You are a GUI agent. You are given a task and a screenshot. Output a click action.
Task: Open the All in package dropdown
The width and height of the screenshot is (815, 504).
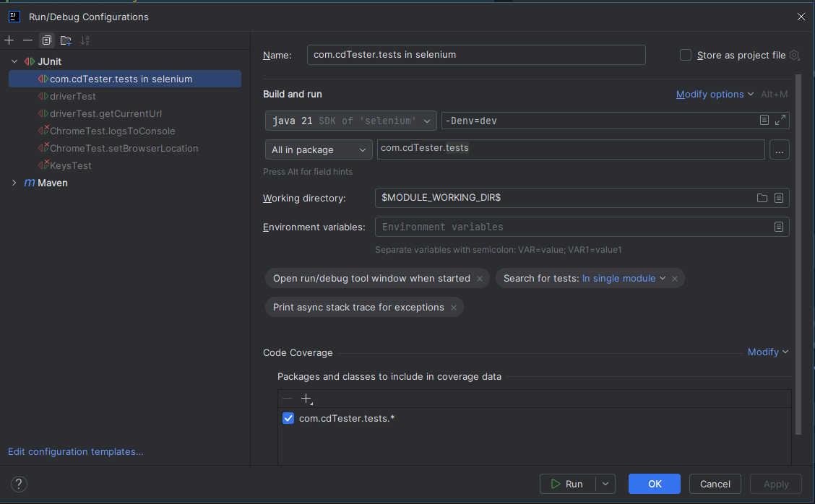point(319,149)
